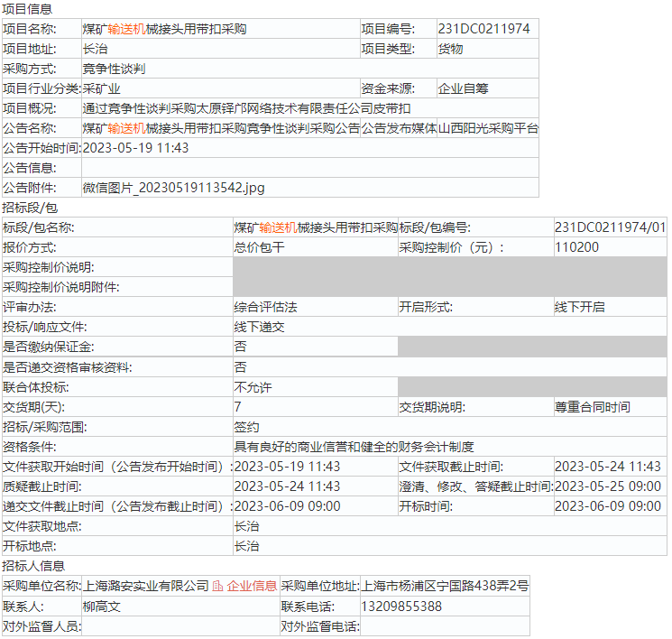This screenshot has height=639, width=672.
Task: Select project number 231DC0211974
Action: 483,29
